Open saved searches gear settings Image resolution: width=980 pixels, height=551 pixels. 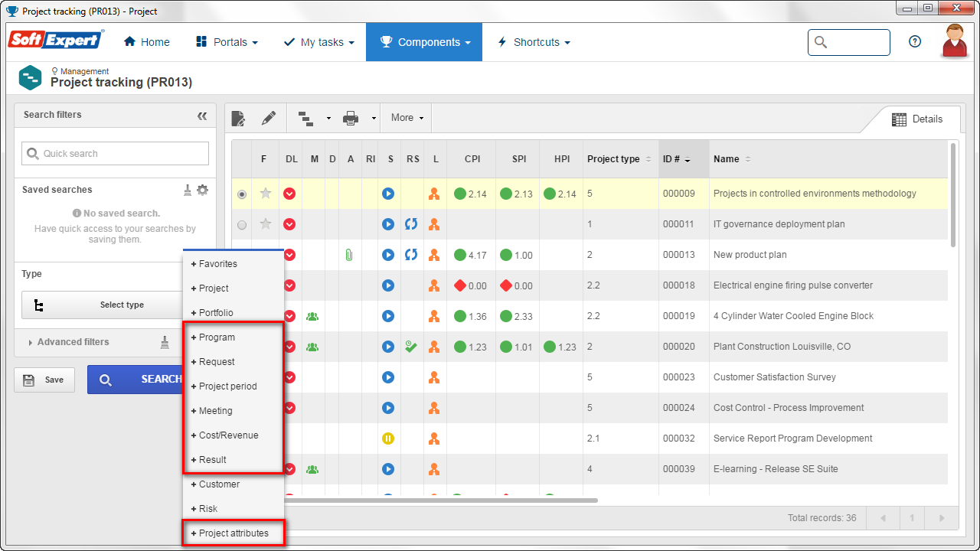(x=202, y=190)
